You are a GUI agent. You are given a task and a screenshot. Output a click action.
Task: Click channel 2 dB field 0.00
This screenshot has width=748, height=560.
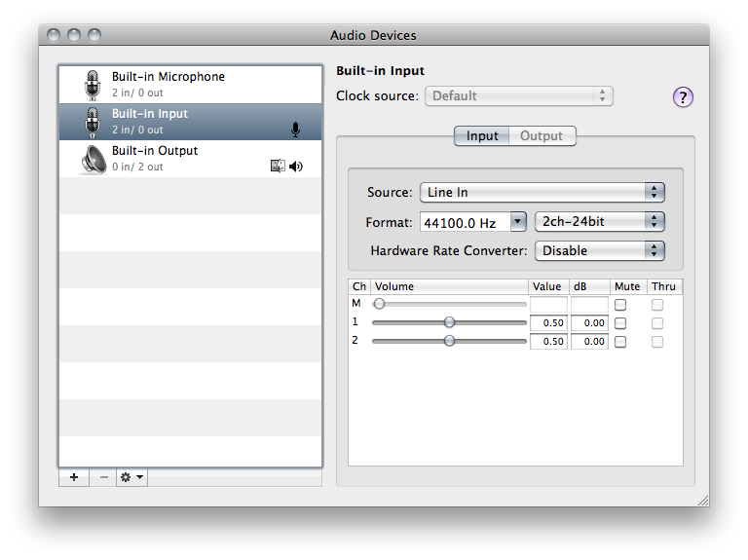589,342
